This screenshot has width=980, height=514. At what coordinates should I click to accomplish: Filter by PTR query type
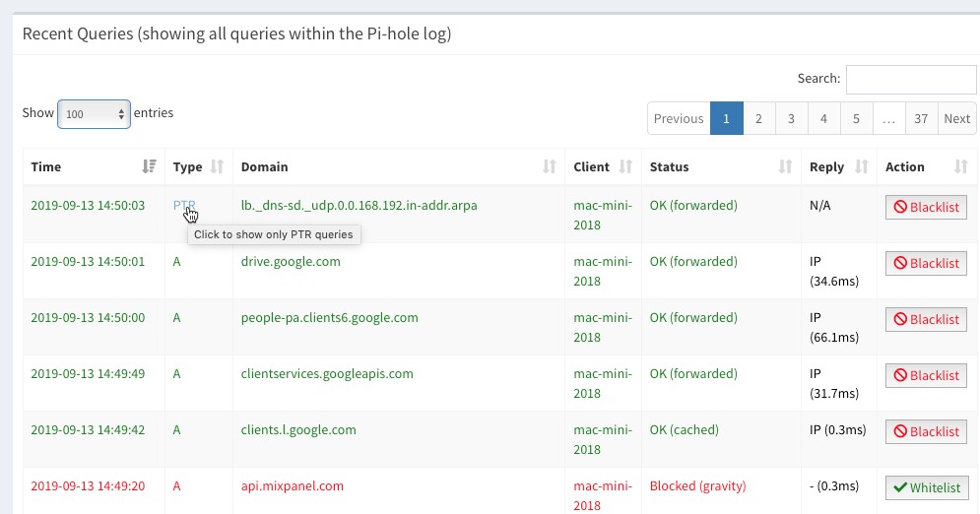coord(184,206)
